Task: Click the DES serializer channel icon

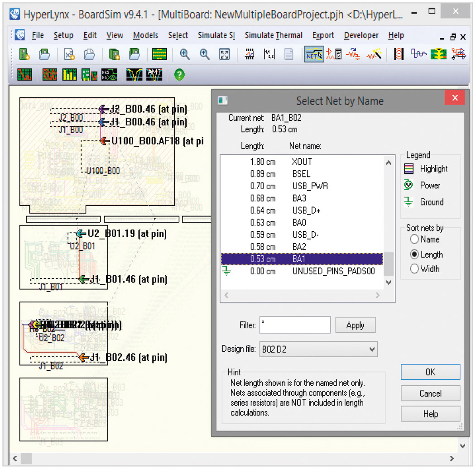Action: (109, 75)
